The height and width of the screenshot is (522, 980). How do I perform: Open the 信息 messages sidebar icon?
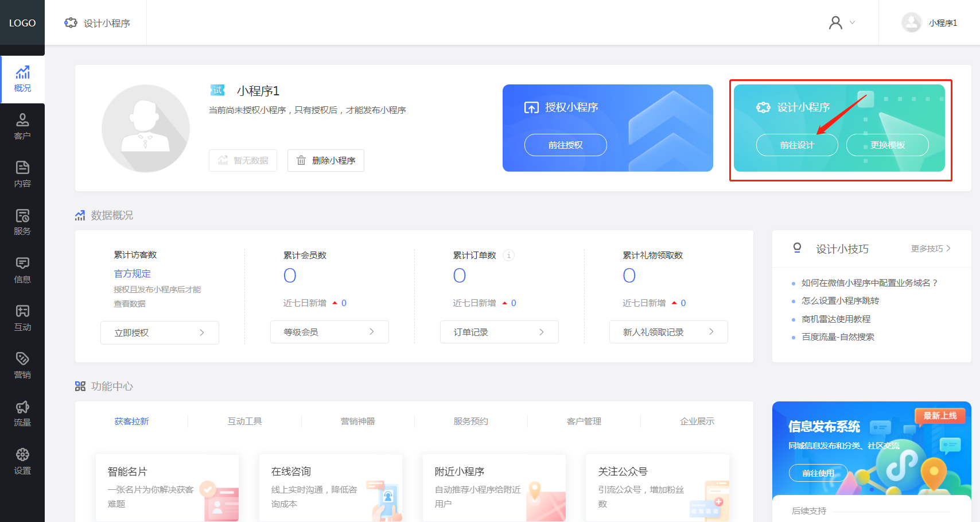[x=22, y=270]
